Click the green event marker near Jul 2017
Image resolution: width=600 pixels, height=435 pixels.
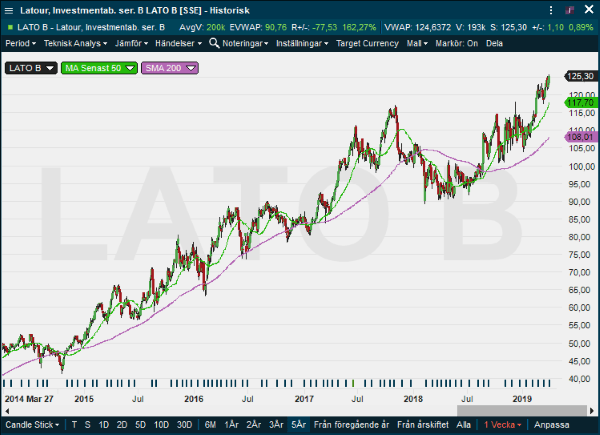tap(353, 383)
